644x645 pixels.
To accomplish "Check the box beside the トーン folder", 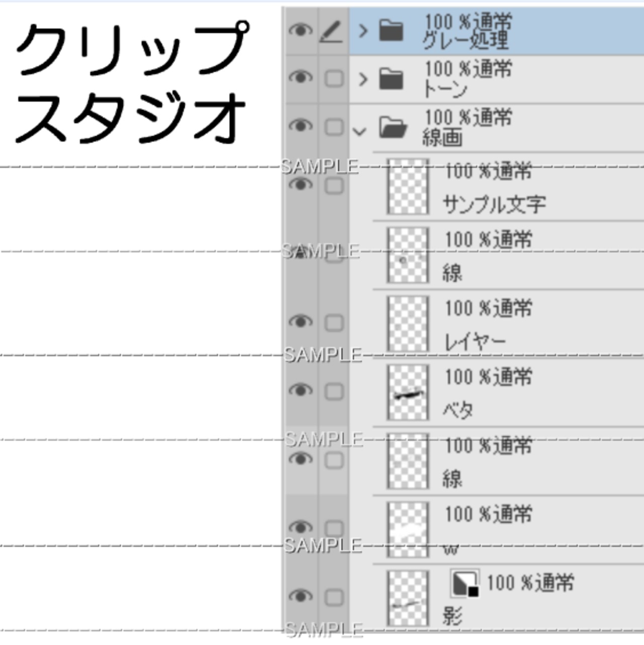I will coord(334,78).
